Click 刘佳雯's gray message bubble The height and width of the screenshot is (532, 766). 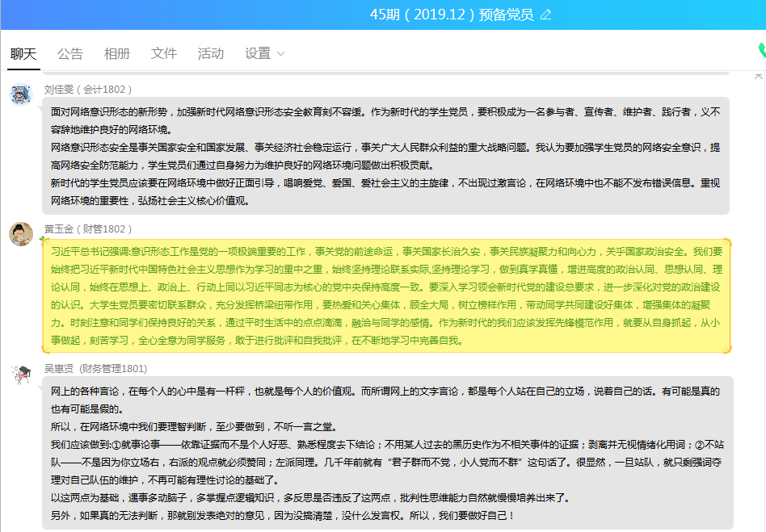pos(386,156)
